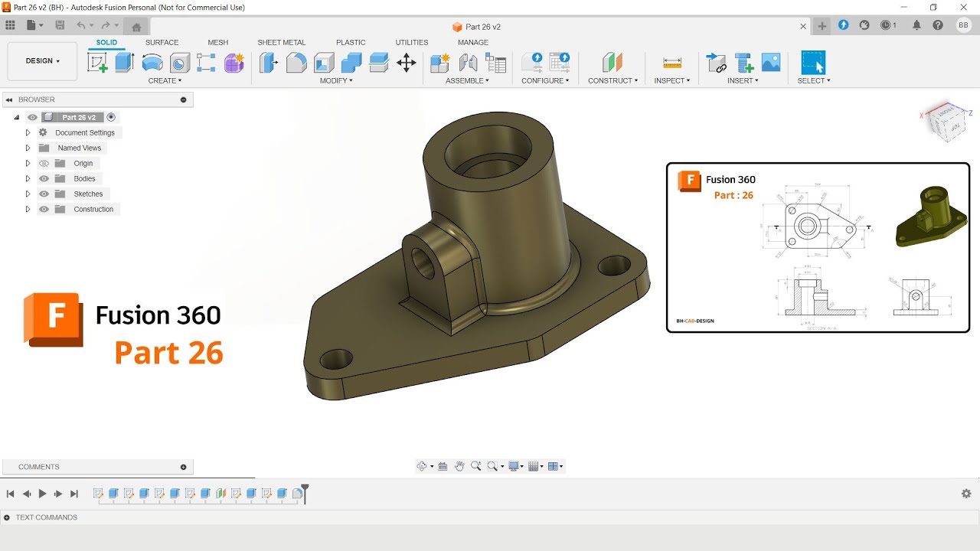Click the Insert McMaster-Carr component icon
The image size is (980, 551).
[x=743, y=63]
